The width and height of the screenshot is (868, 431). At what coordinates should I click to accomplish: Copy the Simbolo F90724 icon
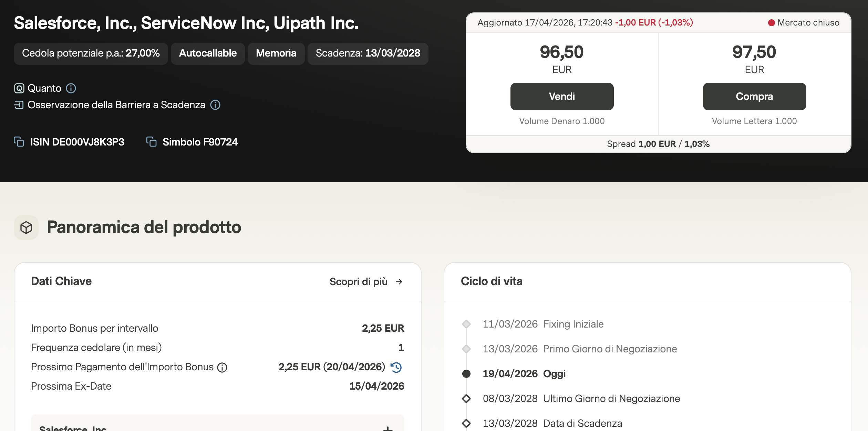tap(152, 142)
